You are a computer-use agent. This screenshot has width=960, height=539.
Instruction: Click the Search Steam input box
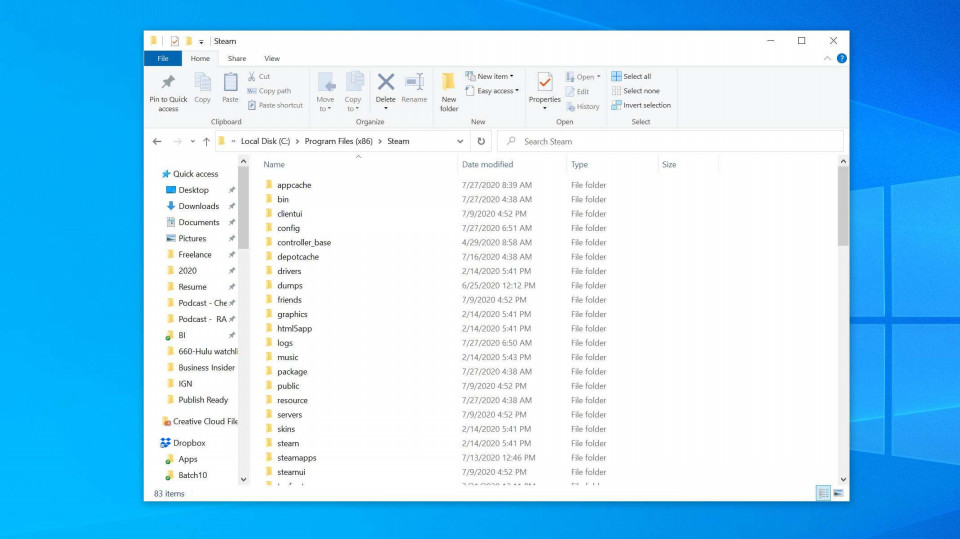pos(670,141)
